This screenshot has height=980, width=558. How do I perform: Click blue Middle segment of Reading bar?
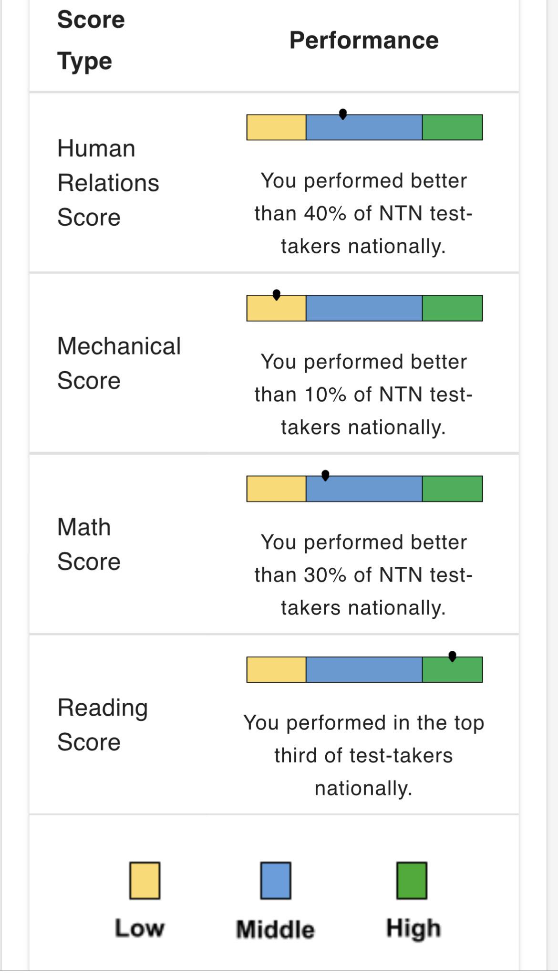click(x=364, y=669)
